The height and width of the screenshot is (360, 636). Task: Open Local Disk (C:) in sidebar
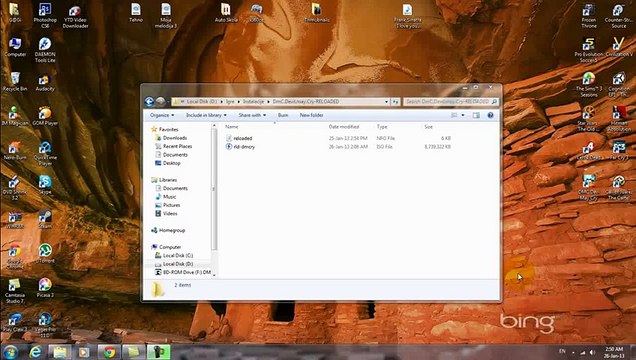click(x=178, y=255)
